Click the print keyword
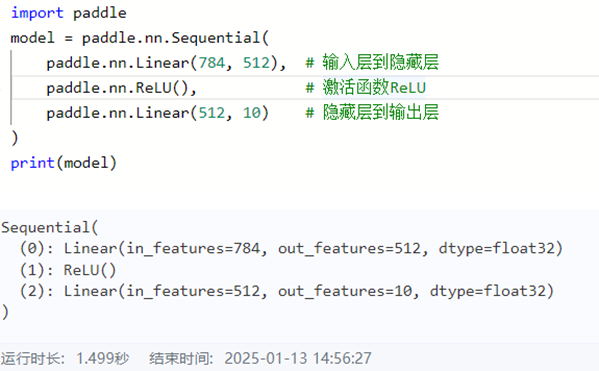This screenshot has width=599, height=371. 32,163
